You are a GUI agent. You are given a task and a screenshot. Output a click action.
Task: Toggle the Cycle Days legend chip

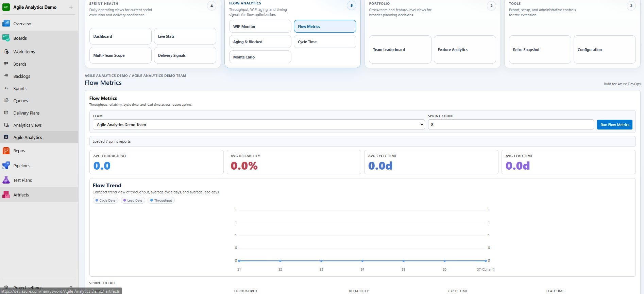tap(105, 201)
